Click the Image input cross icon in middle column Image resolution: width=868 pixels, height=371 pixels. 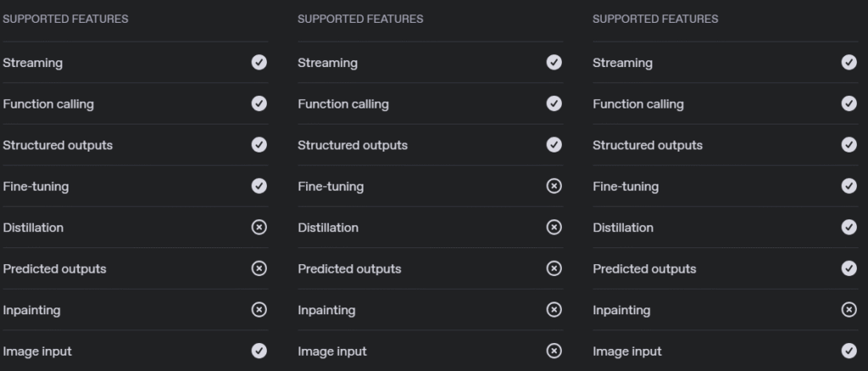pyautogui.click(x=554, y=352)
